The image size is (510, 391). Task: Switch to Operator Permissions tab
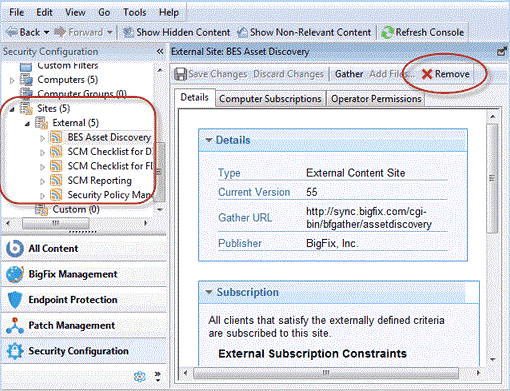coord(376,99)
